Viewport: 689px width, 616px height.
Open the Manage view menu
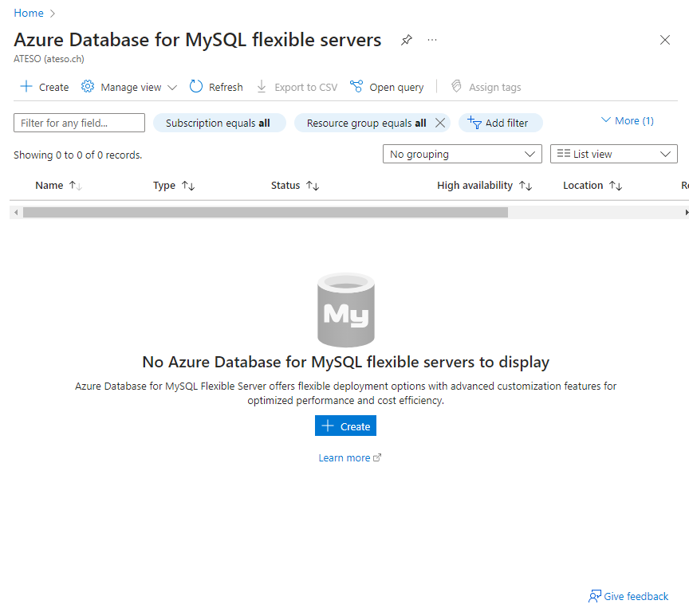[x=129, y=87]
